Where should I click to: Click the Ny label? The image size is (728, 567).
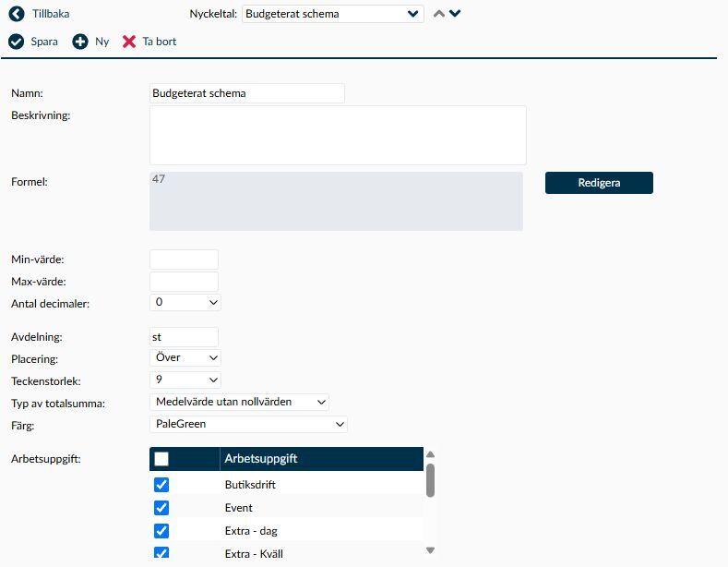pos(101,42)
